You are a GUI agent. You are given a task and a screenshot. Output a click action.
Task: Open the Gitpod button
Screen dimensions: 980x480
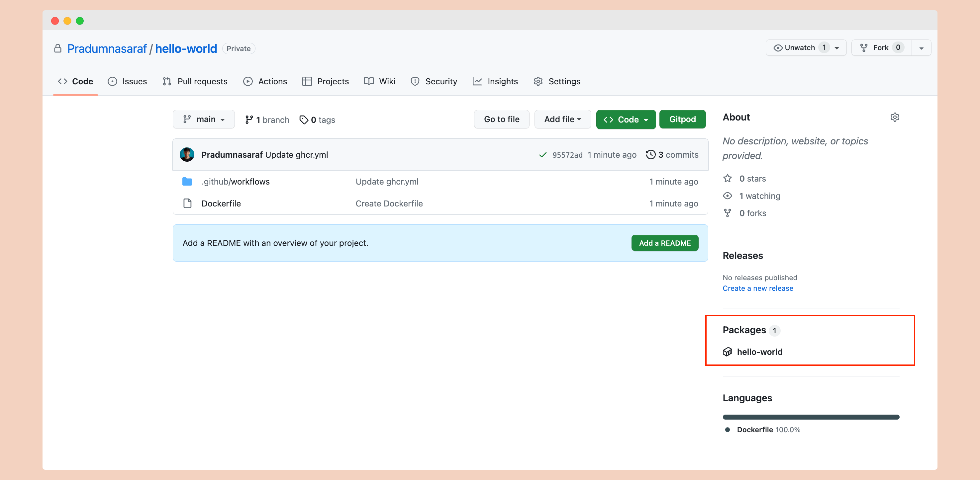pos(682,119)
